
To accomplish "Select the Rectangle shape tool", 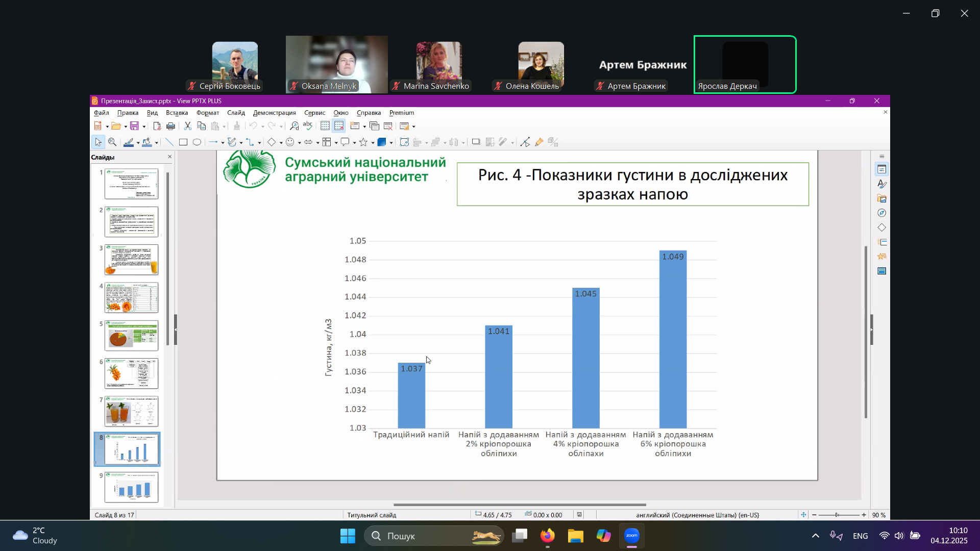I will click(183, 142).
